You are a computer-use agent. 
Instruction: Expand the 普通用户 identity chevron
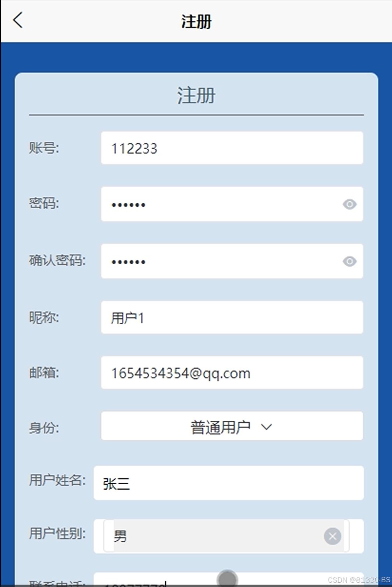click(266, 427)
